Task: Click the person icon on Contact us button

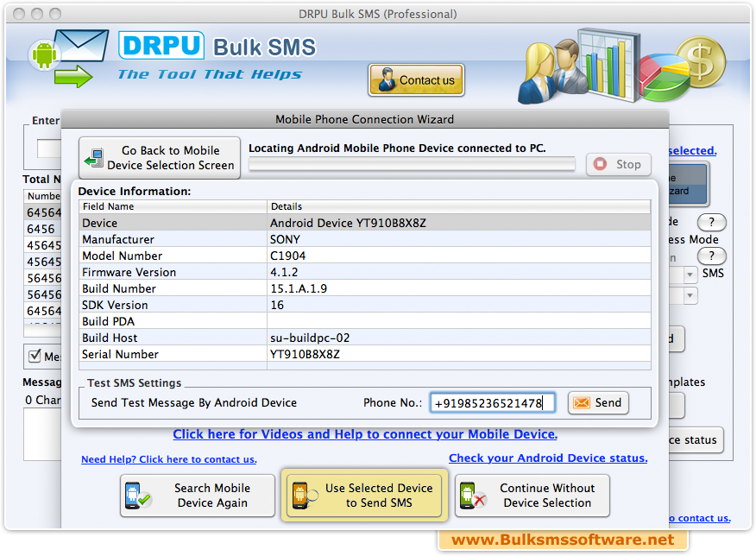Action: (x=387, y=79)
